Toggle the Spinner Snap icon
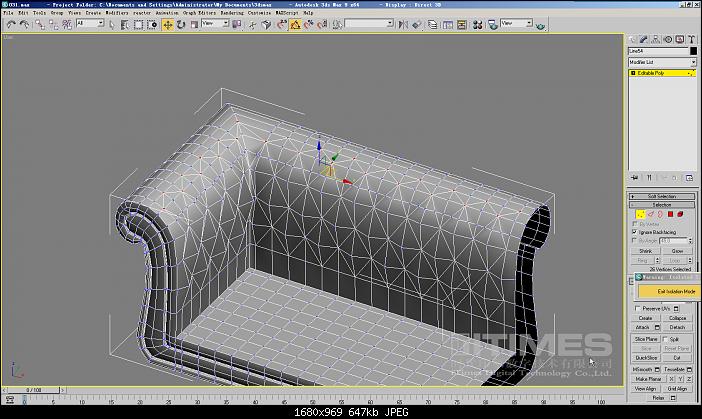The width and height of the screenshot is (702, 419). [x=322, y=25]
